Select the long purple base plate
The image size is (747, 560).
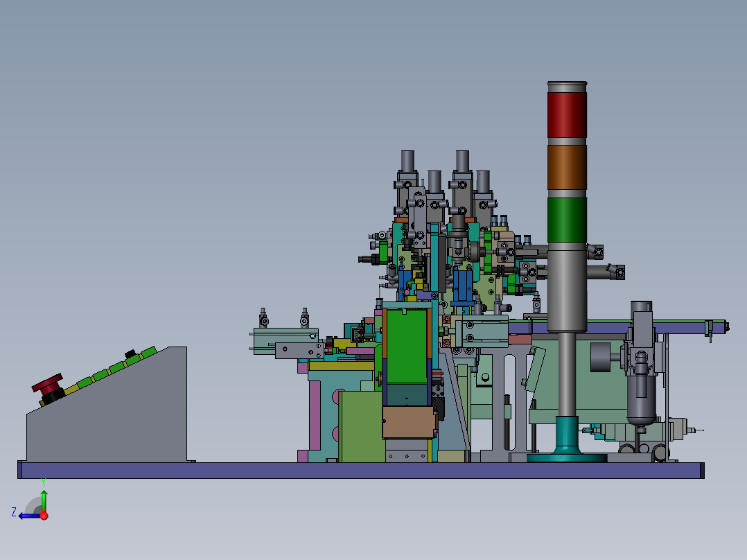[x=360, y=470]
